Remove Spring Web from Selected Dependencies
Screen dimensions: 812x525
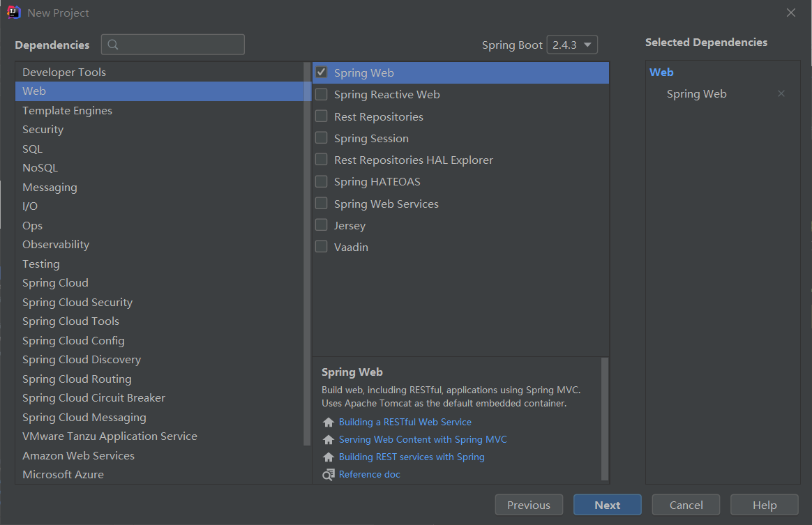(x=781, y=94)
